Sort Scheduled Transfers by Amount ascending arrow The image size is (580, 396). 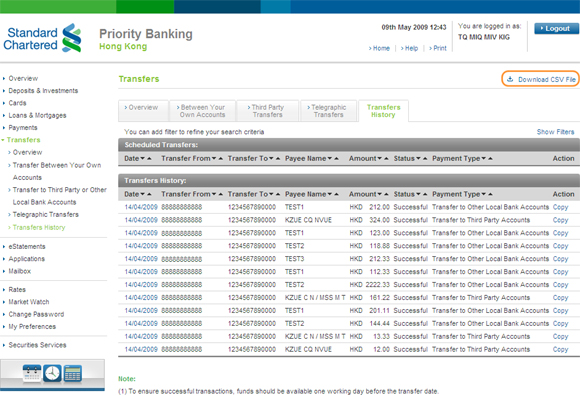[387, 159]
